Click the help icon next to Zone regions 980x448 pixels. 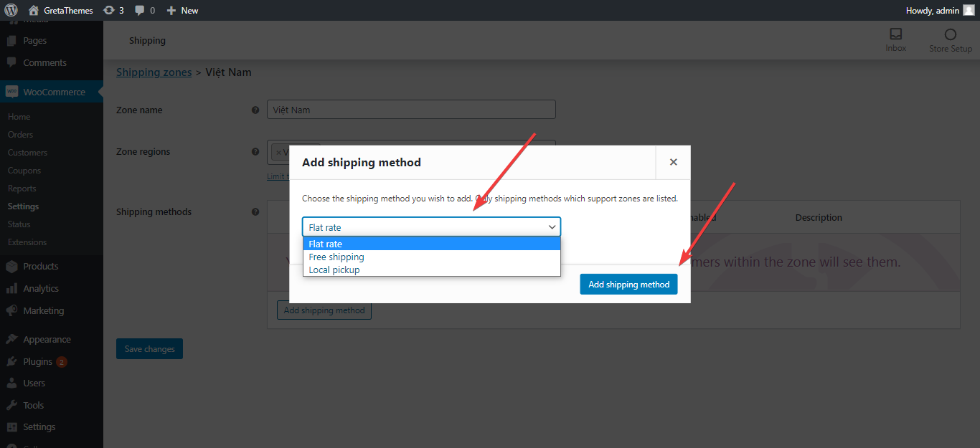coord(255,152)
